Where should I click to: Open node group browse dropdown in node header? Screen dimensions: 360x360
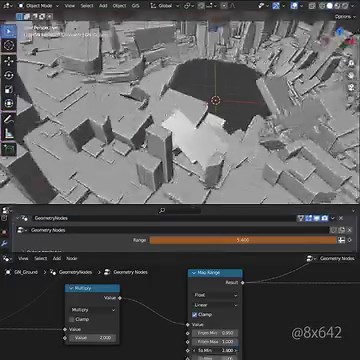pos(310,258)
